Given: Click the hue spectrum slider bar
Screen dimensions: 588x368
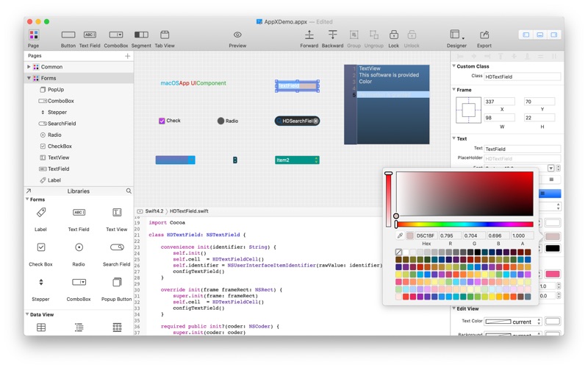Looking at the screenshot, I should 465,224.
